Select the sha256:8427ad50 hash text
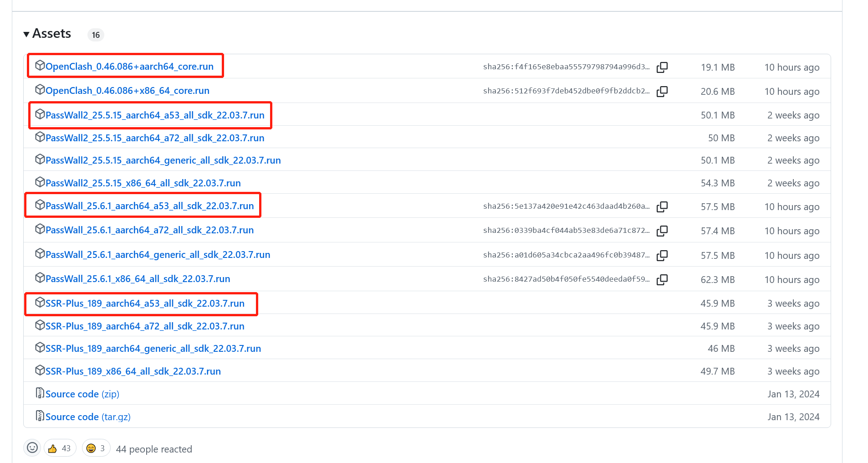The width and height of the screenshot is (868, 463). [x=567, y=279]
